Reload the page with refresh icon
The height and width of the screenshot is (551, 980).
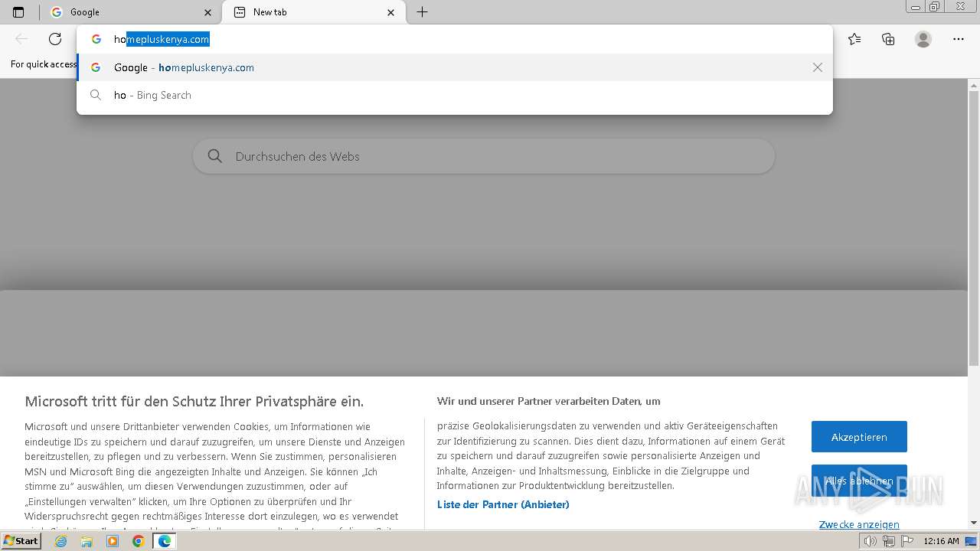coord(55,39)
